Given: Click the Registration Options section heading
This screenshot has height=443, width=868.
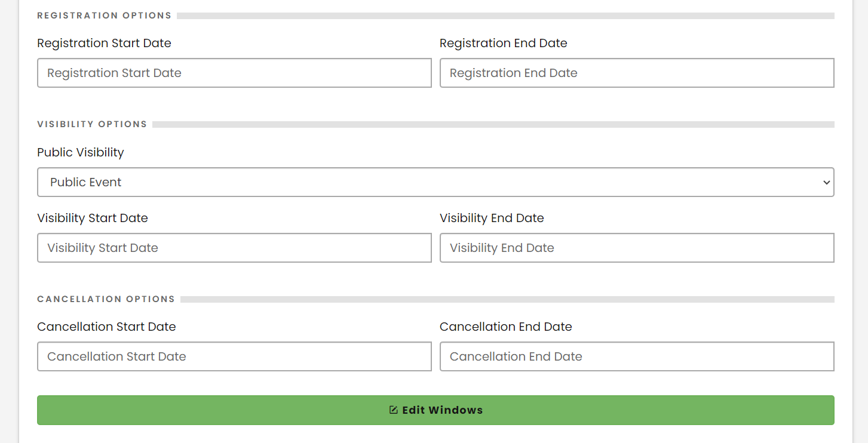Looking at the screenshot, I should 104,16.
